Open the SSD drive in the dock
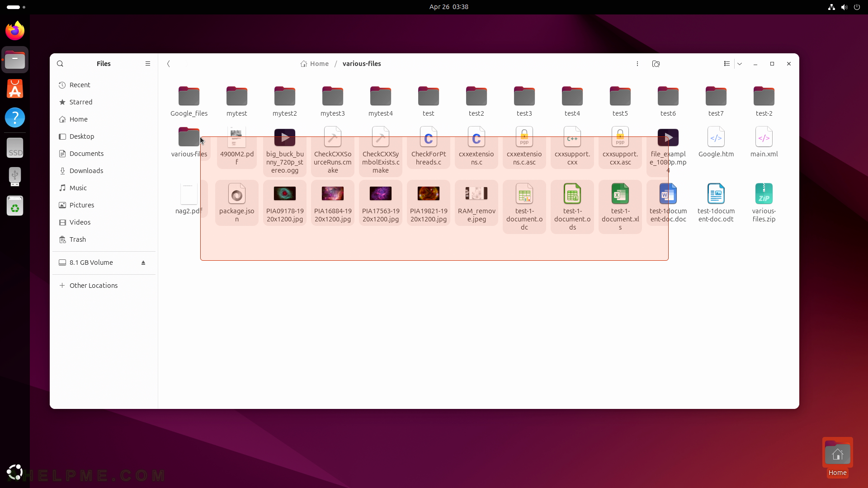868x488 pixels. [x=15, y=148]
